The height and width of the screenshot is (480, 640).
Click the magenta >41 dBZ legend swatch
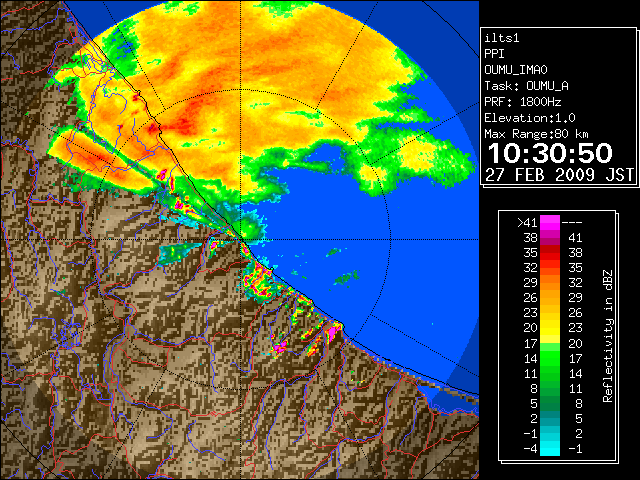click(x=550, y=222)
